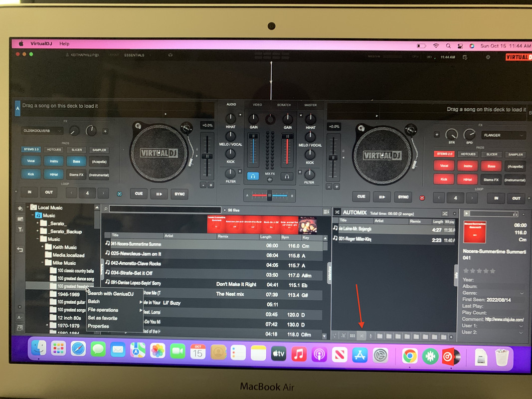Click the left deck SYNC button
The height and width of the screenshot is (399, 532).
click(x=179, y=195)
